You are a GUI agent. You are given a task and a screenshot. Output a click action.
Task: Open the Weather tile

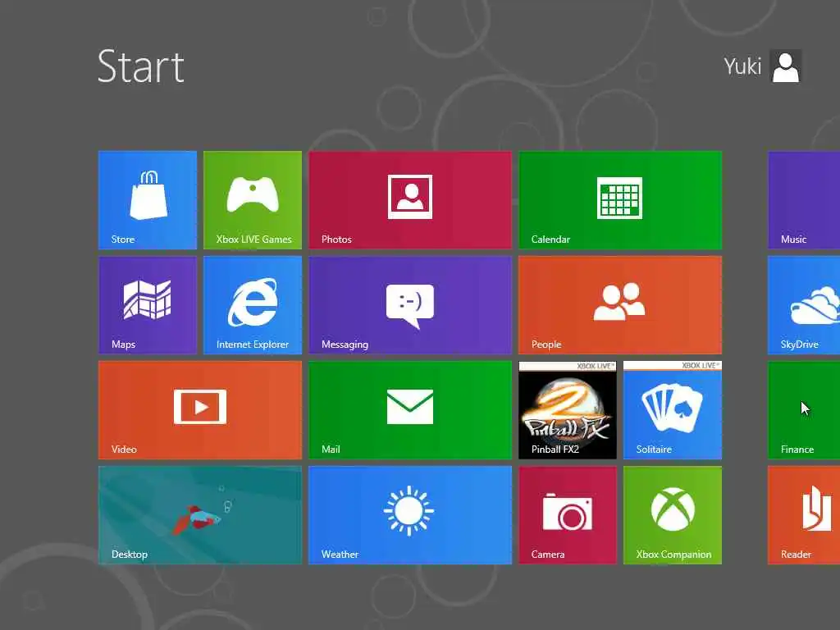(x=410, y=515)
